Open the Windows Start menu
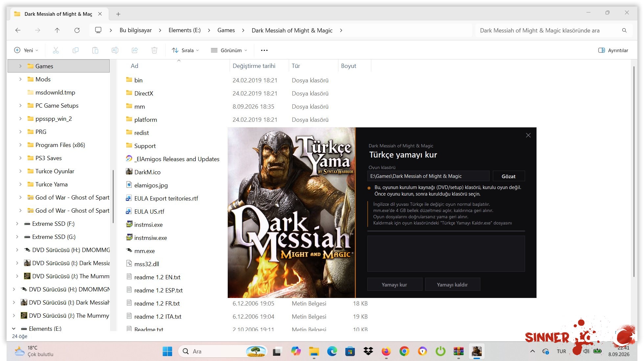644x361 pixels. (x=167, y=351)
